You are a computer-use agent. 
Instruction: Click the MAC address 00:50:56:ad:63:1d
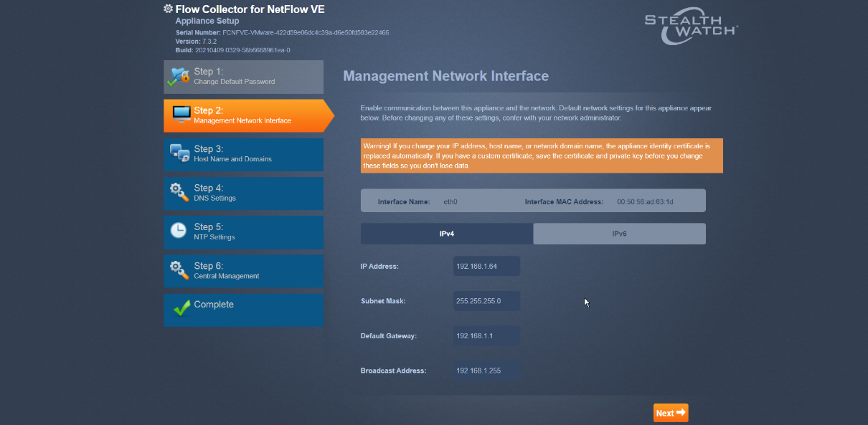[x=645, y=202]
